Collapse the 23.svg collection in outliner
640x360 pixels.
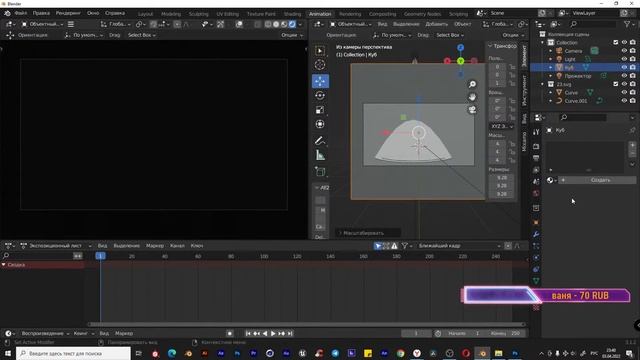coord(543,84)
